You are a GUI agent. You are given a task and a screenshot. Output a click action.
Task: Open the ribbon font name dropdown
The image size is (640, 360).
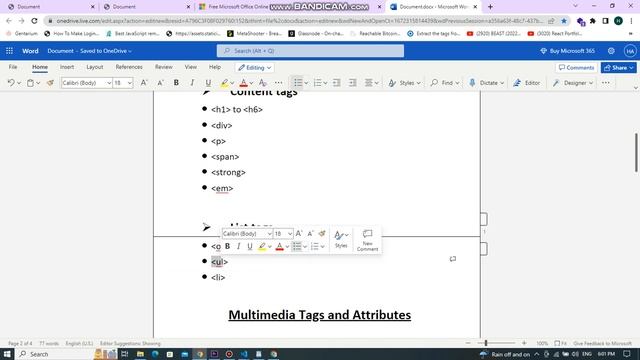click(109, 83)
